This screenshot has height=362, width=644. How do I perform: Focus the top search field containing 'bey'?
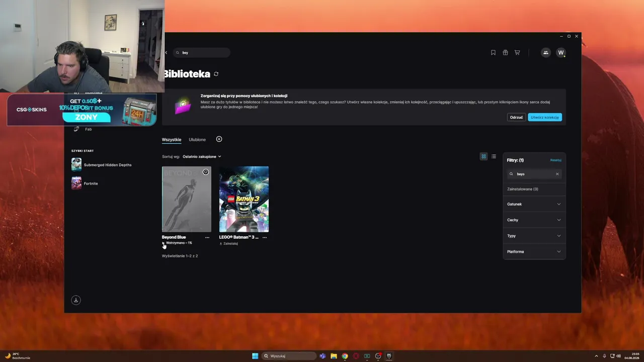click(202, 52)
